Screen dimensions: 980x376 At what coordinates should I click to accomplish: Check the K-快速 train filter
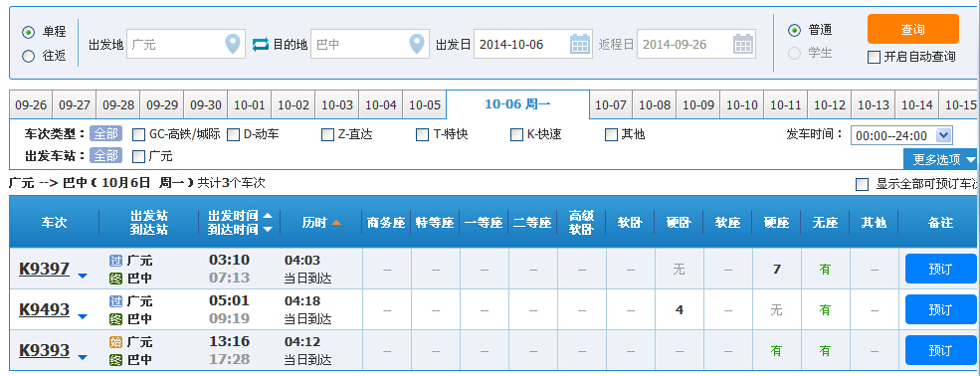click(517, 135)
